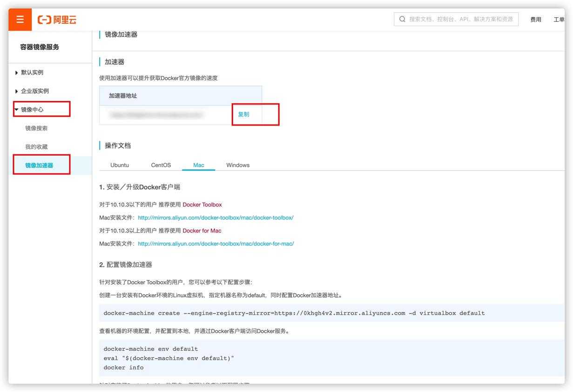573x392 pixels.
Task: Click the 针对安装了Docker Toolbox的用户 line
Action: click(x=176, y=282)
